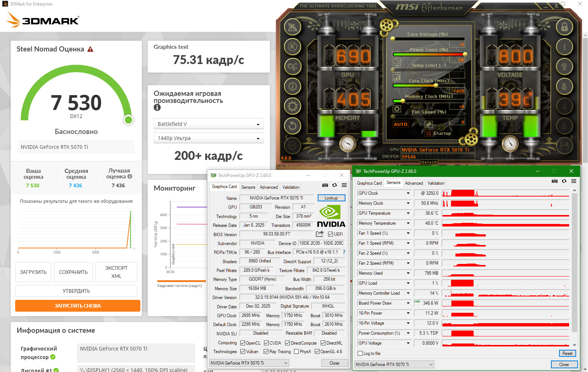Click the Memory Clock slider knob in Afterburner
Viewport: 588px width, 372px height.
pos(403,101)
